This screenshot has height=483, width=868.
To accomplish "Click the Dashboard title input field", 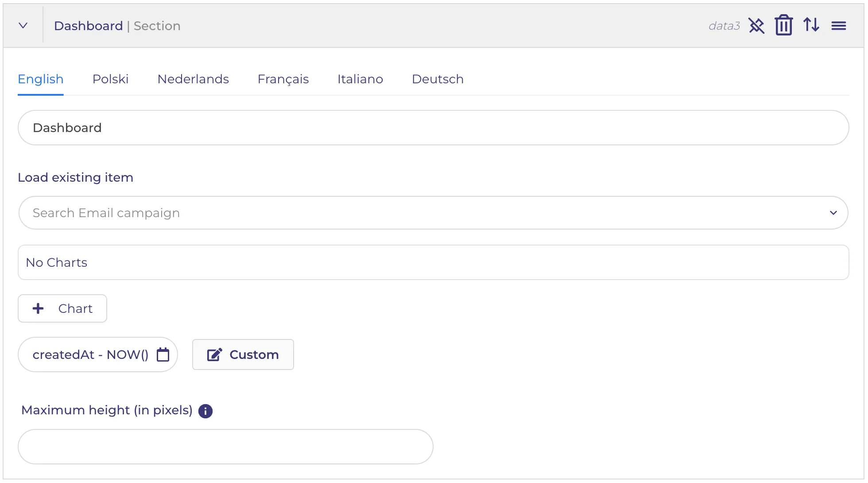I will point(433,128).
